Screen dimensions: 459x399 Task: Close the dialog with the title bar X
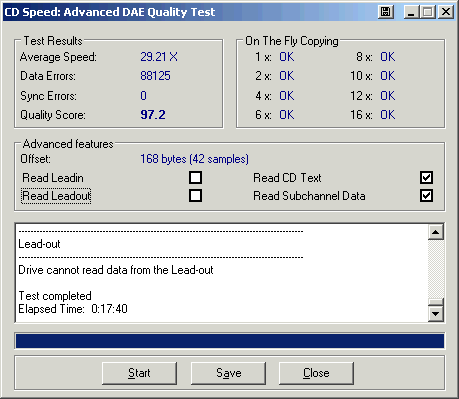[446, 12]
